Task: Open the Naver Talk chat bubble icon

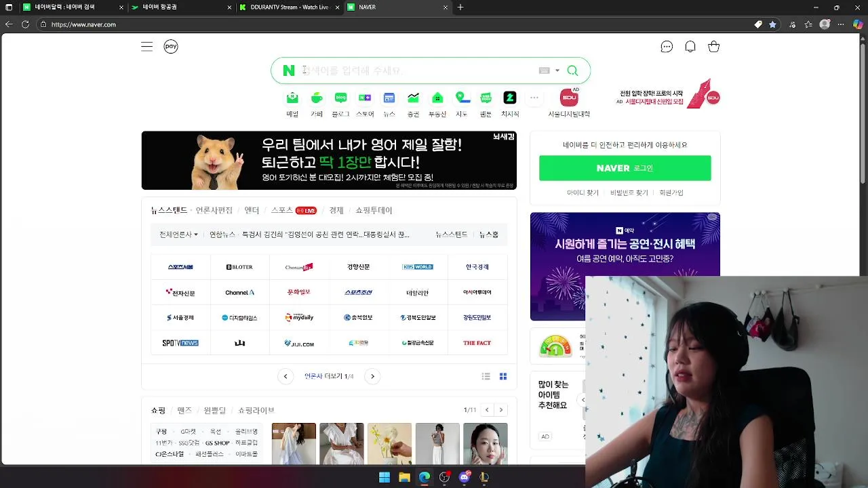Action: click(667, 47)
